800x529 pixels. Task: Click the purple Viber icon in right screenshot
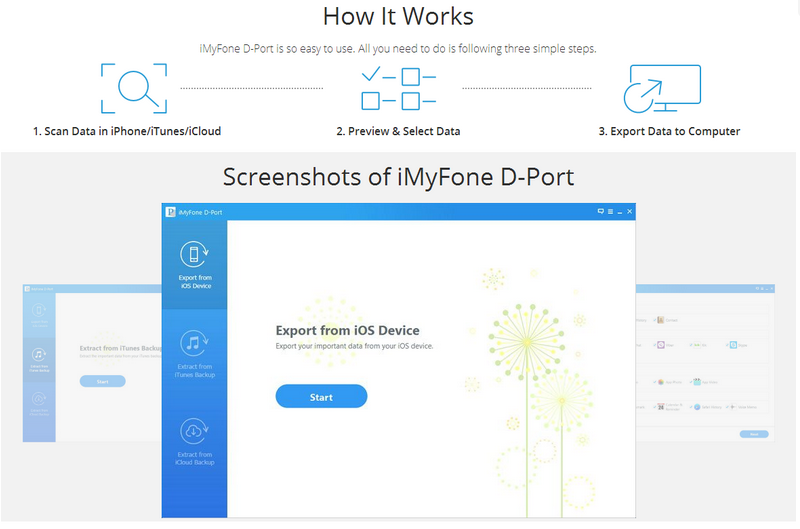pyautogui.click(x=661, y=345)
